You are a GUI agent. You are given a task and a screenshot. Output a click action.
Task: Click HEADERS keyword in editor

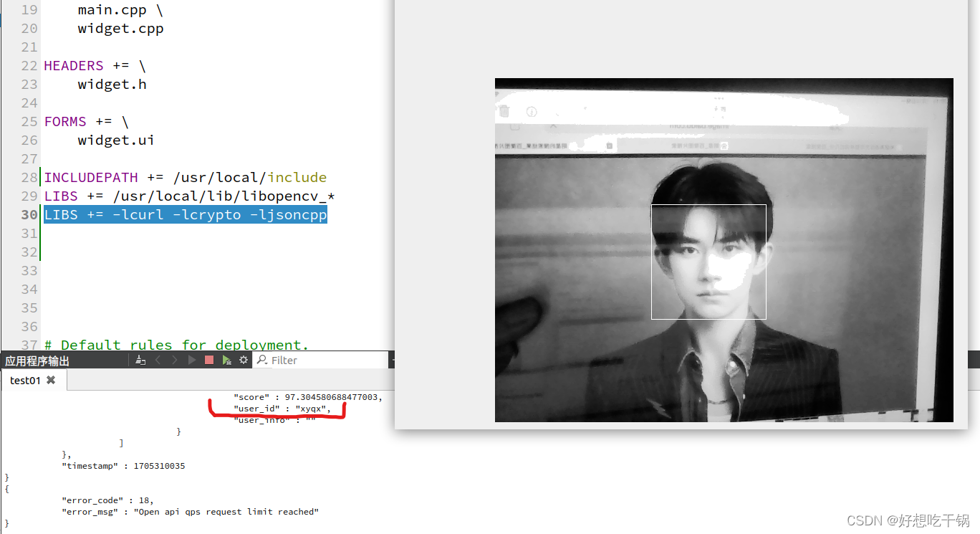74,65
